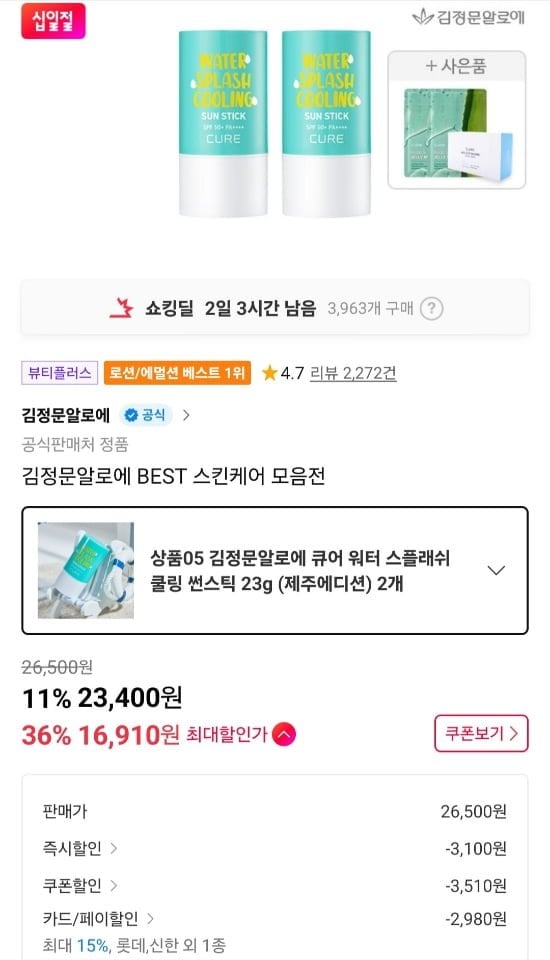Open the 쿠폰할인 details chevron
Image resolution: width=550 pixels, height=960 pixels.
pyautogui.click(x=114, y=885)
